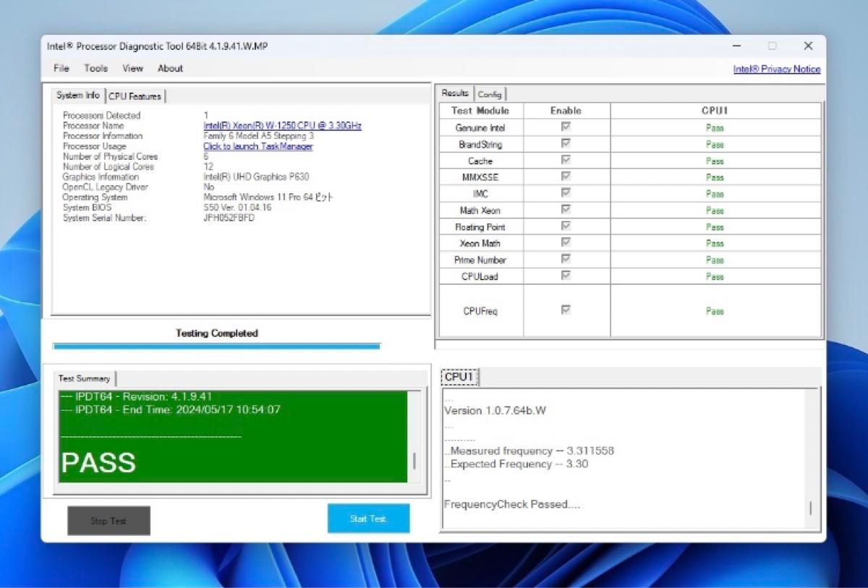Click the Genuine Intel module name cell

point(481,128)
